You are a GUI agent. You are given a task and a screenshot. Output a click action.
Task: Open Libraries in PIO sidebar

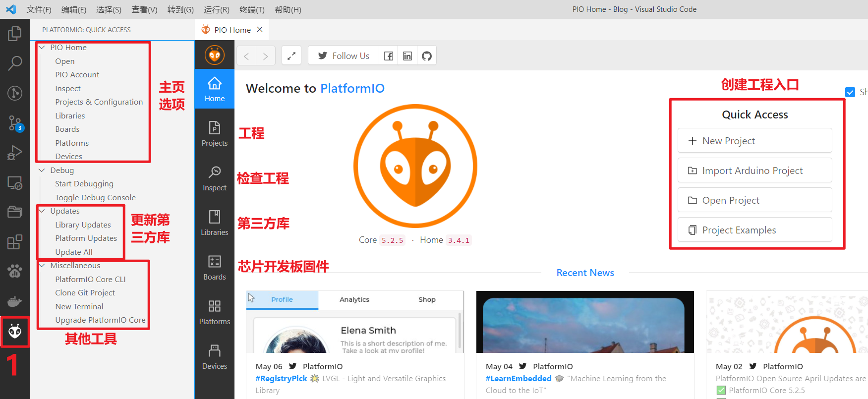coord(215,223)
